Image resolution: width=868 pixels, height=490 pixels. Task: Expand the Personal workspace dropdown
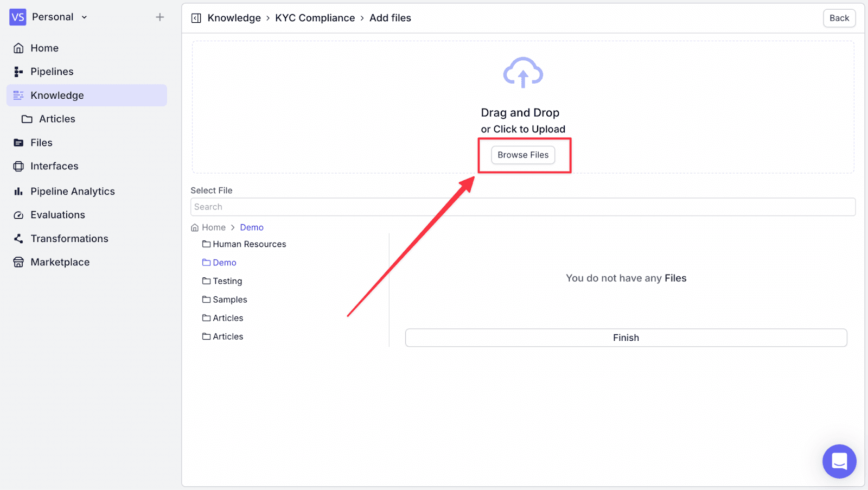tap(84, 17)
